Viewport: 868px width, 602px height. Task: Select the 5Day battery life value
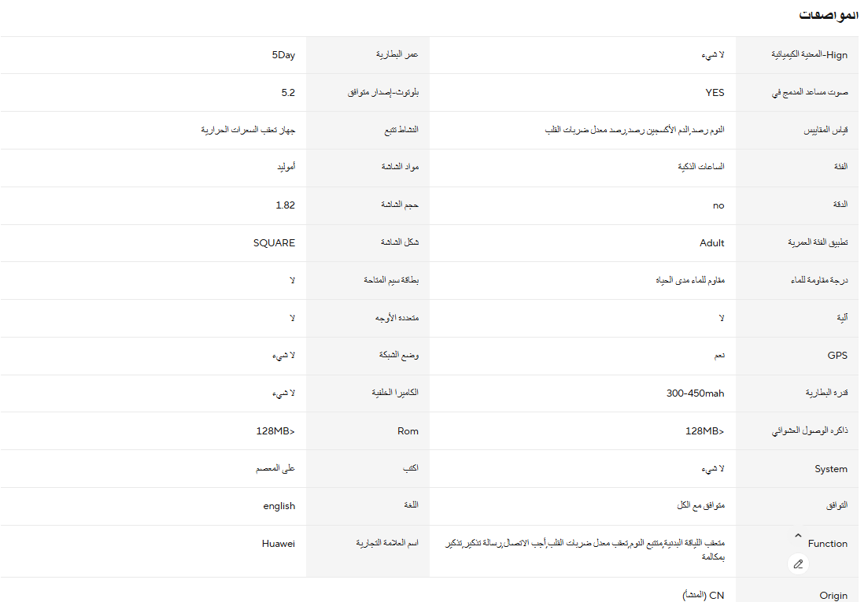click(283, 55)
